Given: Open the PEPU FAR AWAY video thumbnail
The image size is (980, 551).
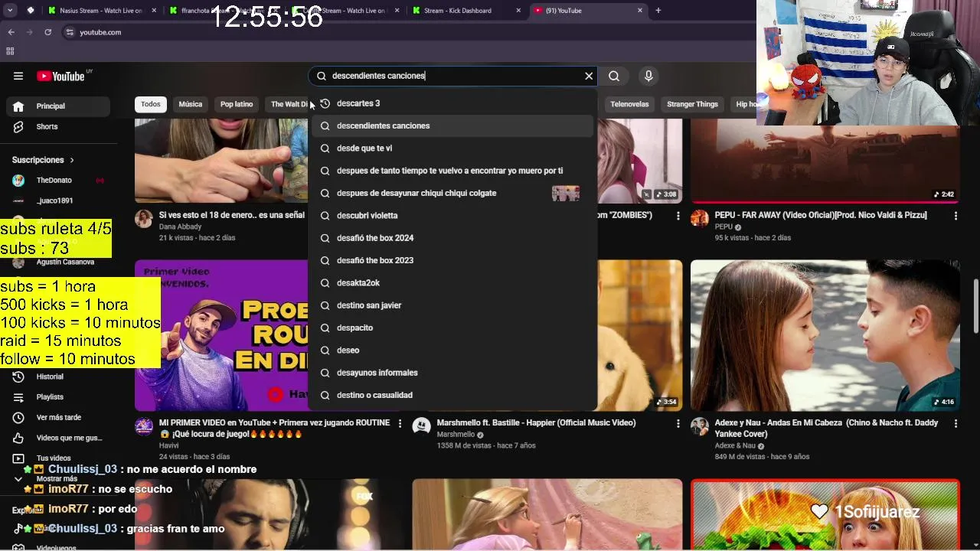Looking at the screenshot, I should (825, 161).
